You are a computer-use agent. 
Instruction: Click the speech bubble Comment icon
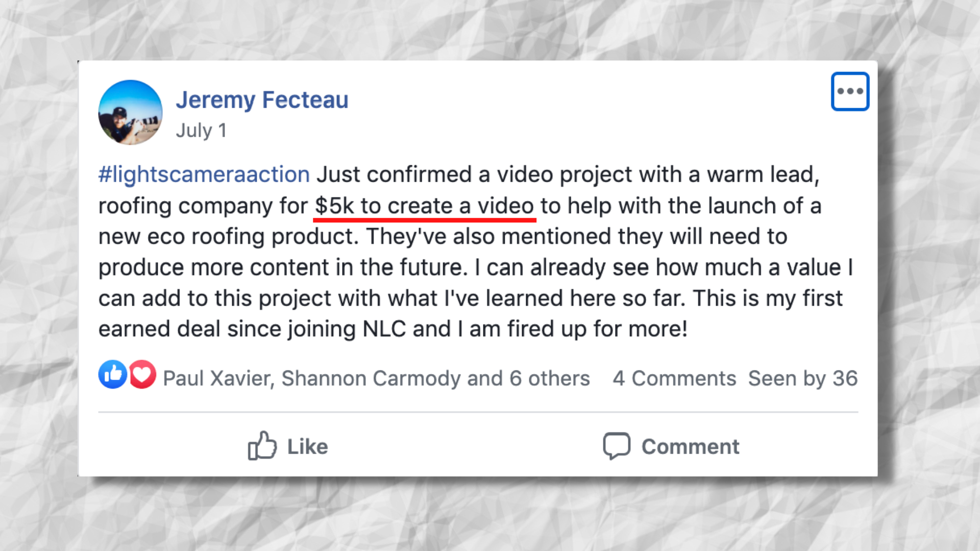[x=617, y=446]
